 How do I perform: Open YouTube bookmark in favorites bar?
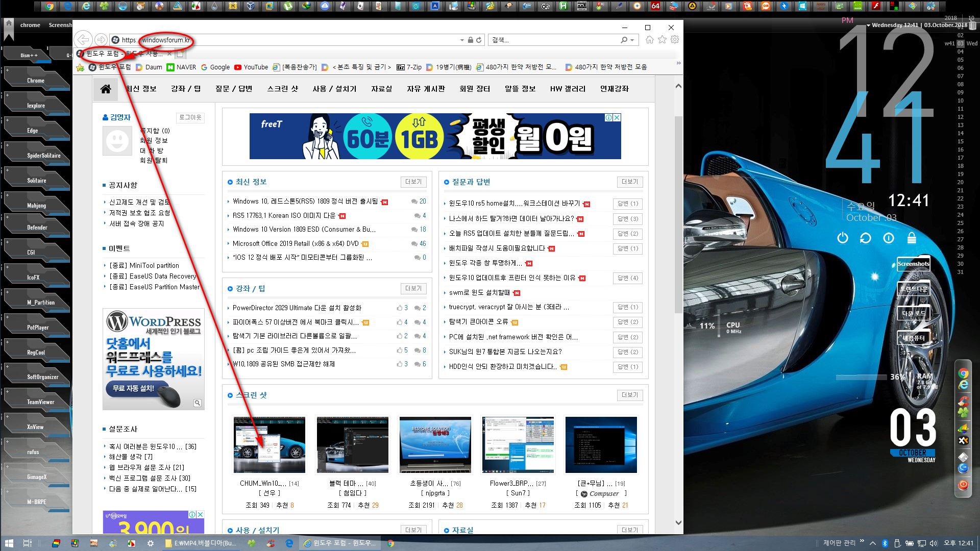point(251,67)
